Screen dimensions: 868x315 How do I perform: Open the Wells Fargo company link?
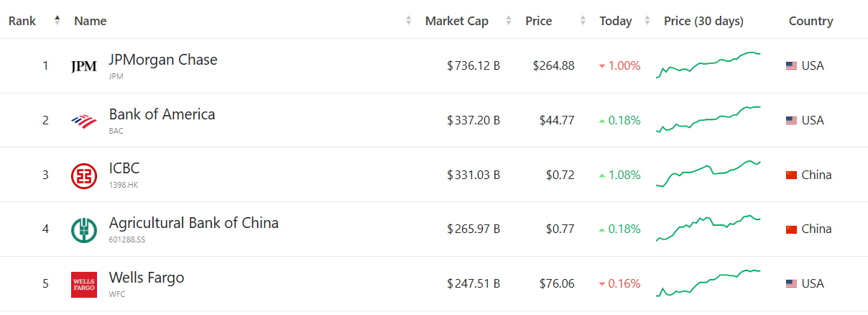click(x=147, y=278)
